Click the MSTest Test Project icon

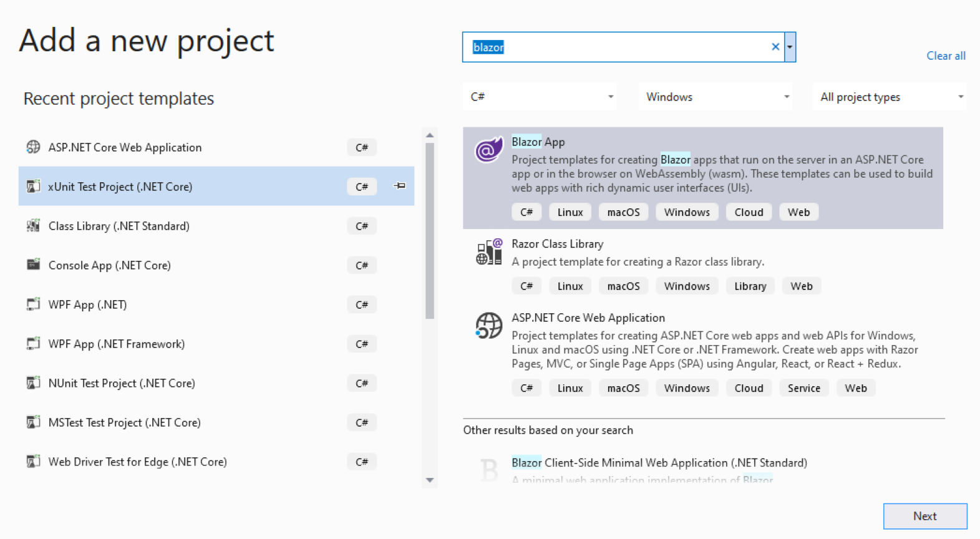coord(33,422)
